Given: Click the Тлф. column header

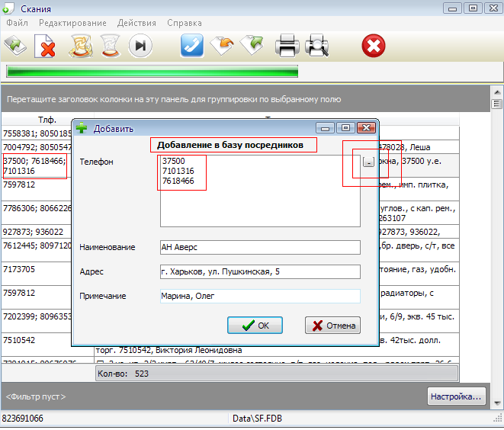Looking at the screenshot, I should tap(47, 120).
